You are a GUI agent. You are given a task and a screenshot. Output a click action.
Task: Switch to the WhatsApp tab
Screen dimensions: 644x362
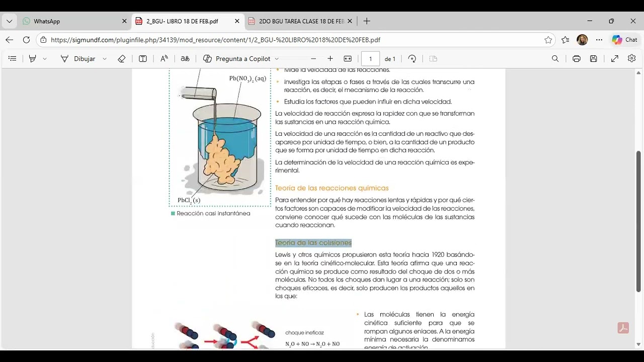74,21
